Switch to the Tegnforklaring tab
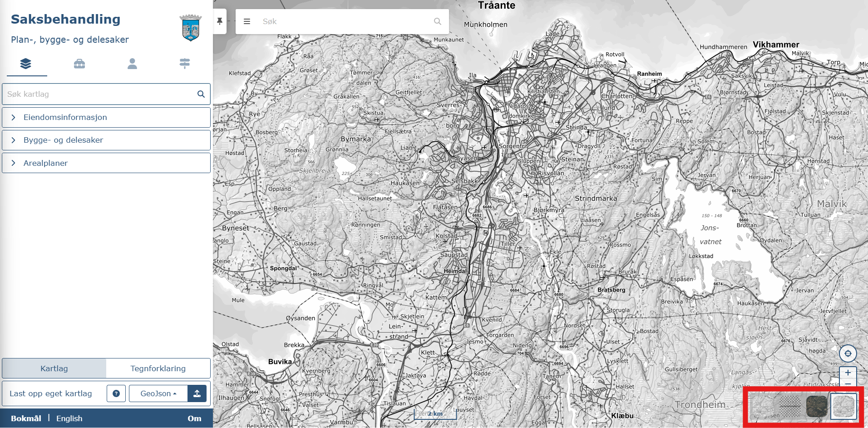 tap(158, 368)
